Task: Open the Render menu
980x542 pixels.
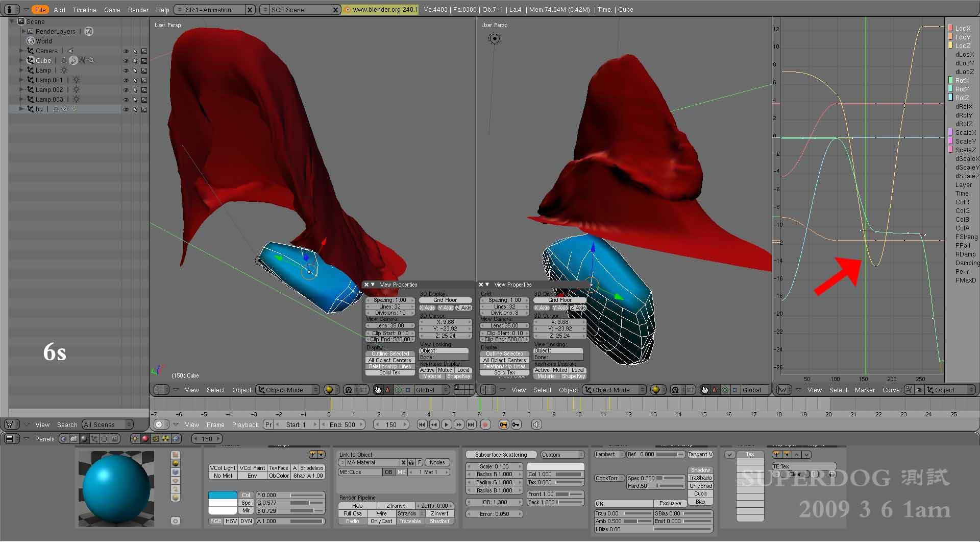Action: (x=138, y=10)
